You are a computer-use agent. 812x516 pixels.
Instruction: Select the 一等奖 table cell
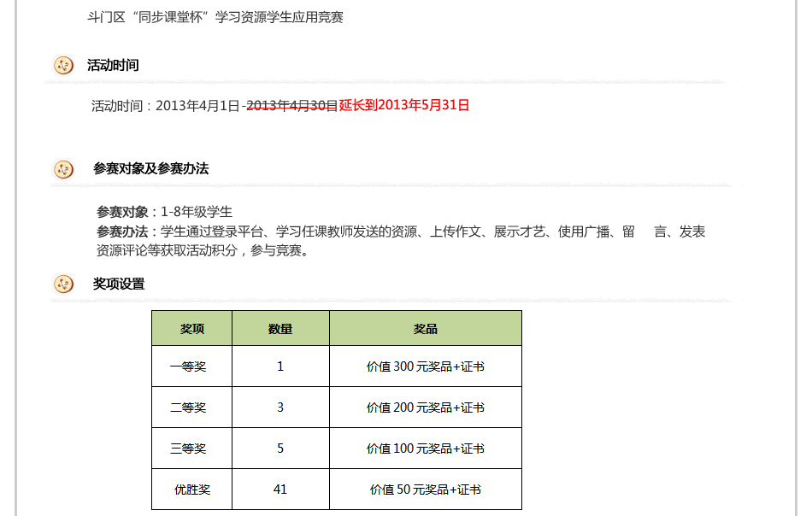[x=189, y=366]
